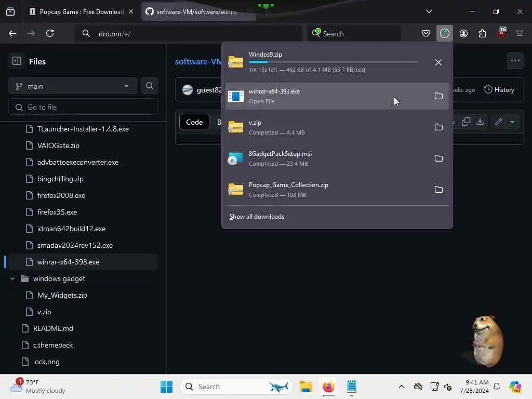Show 8GadgetPackSetup.msi in folder

tap(438, 158)
